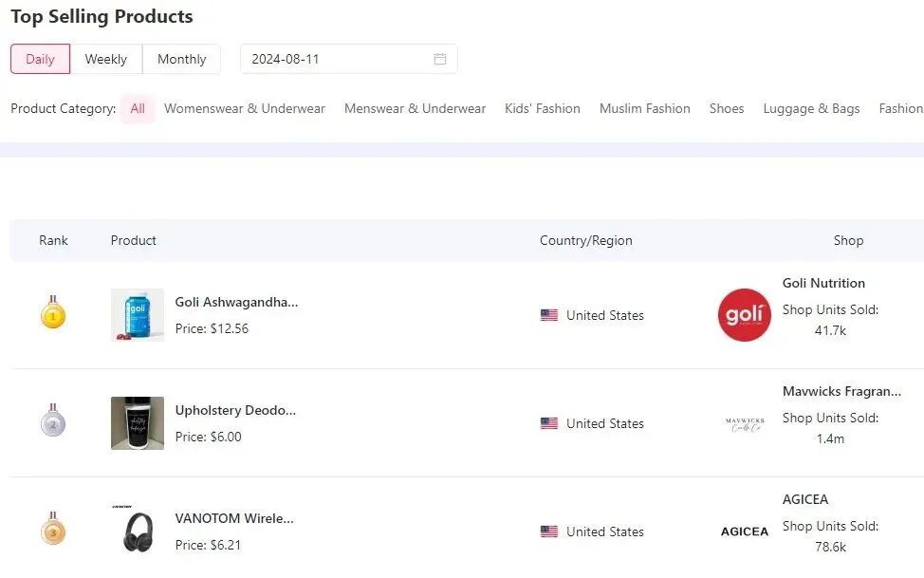This screenshot has height=578, width=924.
Task: Select the Daily time range
Action: coord(40,59)
